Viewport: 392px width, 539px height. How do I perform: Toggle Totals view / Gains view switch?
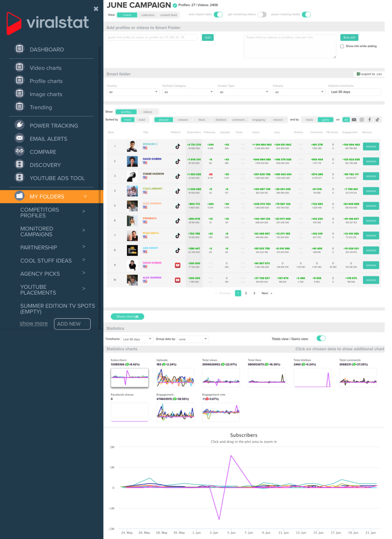pyautogui.click(x=321, y=338)
